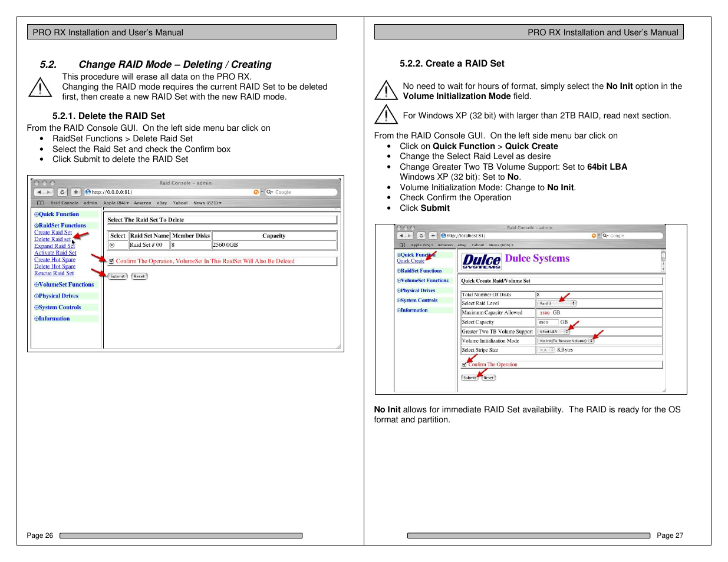Click the Quick Create link
This screenshot has height=562, width=728.
tap(411, 261)
